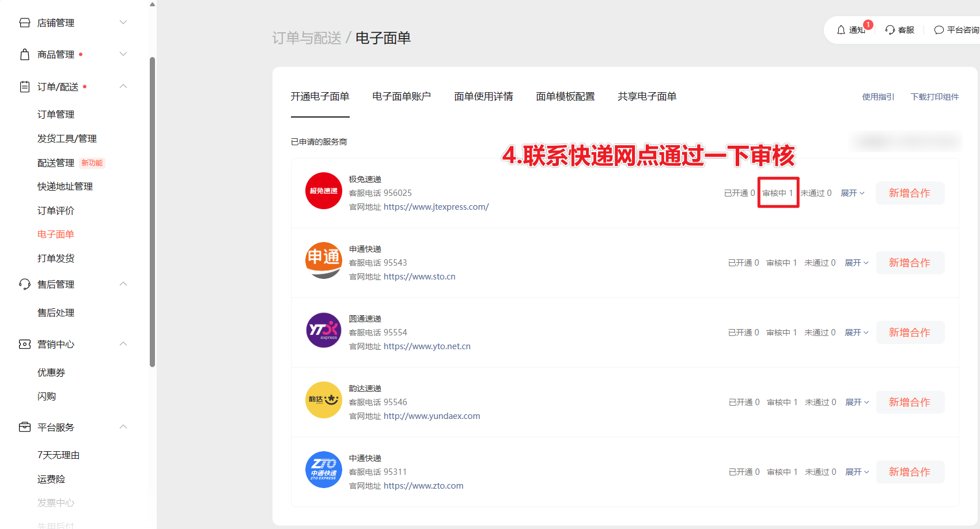Expand 展开 details for 极兔速递
This screenshot has height=529, width=980.
(x=852, y=193)
